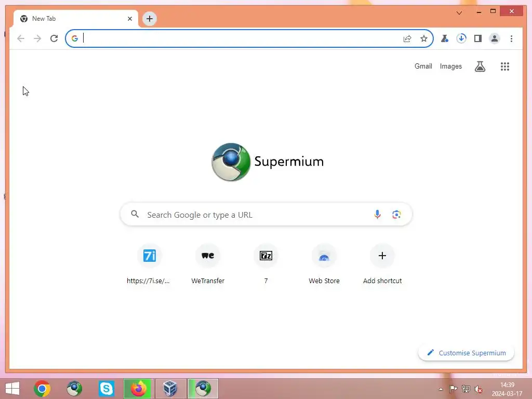532x399 pixels.
Task: Open the experiments flask in the toolbar
Action: tap(445, 38)
